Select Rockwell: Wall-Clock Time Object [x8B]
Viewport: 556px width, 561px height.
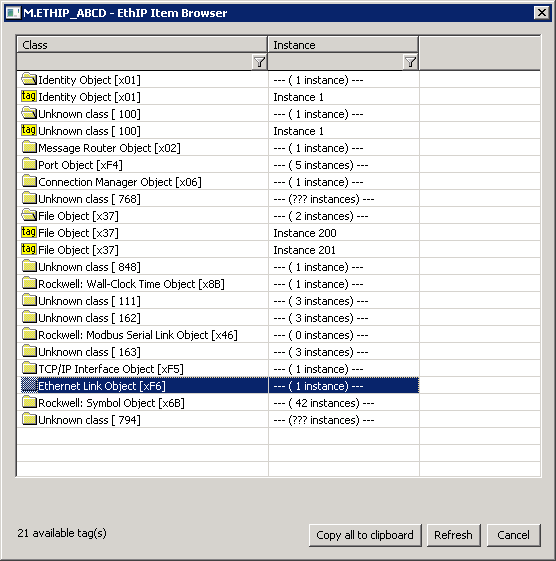point(131,284)
